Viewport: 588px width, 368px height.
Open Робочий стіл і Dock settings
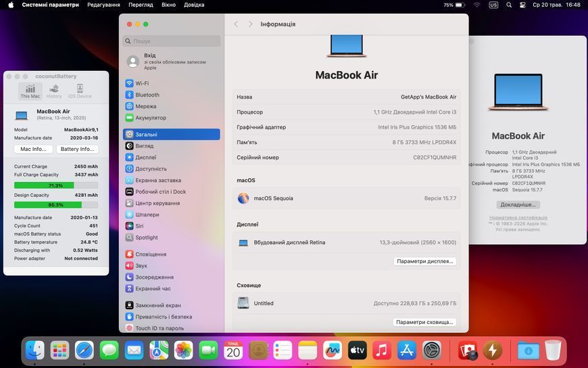click(172, 191)
